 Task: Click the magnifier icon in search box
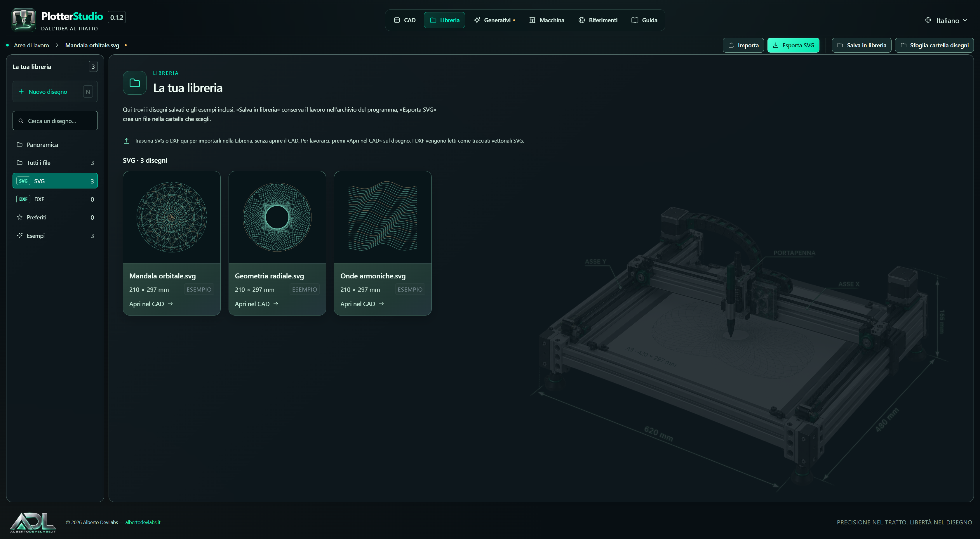coord(21,121)
